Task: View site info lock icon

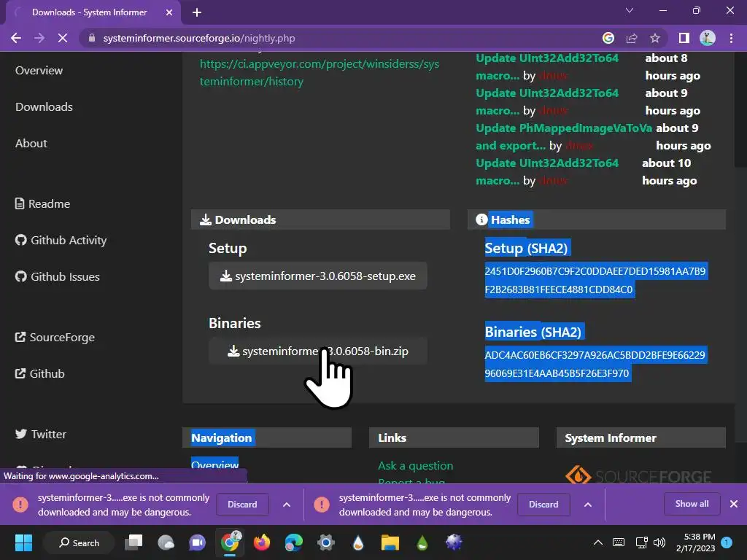Action: point(92,38)
